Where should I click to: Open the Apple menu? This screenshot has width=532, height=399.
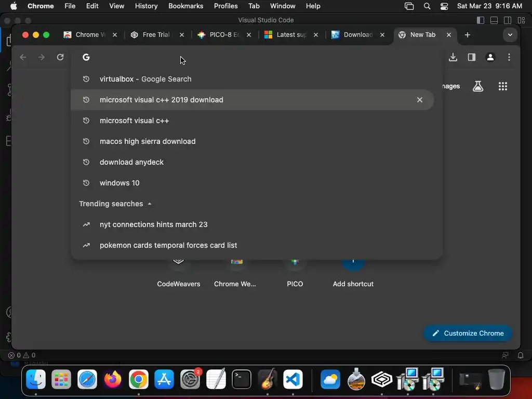14,6
